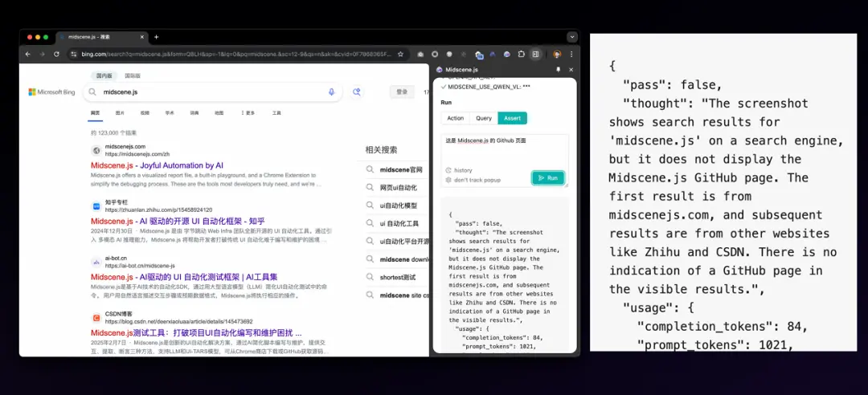
Task: Select the 词典 results tab
Action: click(194, 113)
